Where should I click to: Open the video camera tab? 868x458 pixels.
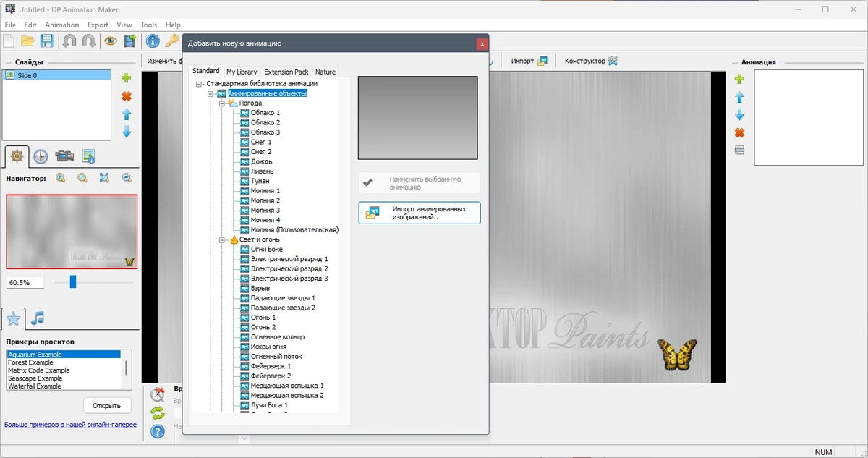coord(64,156)
